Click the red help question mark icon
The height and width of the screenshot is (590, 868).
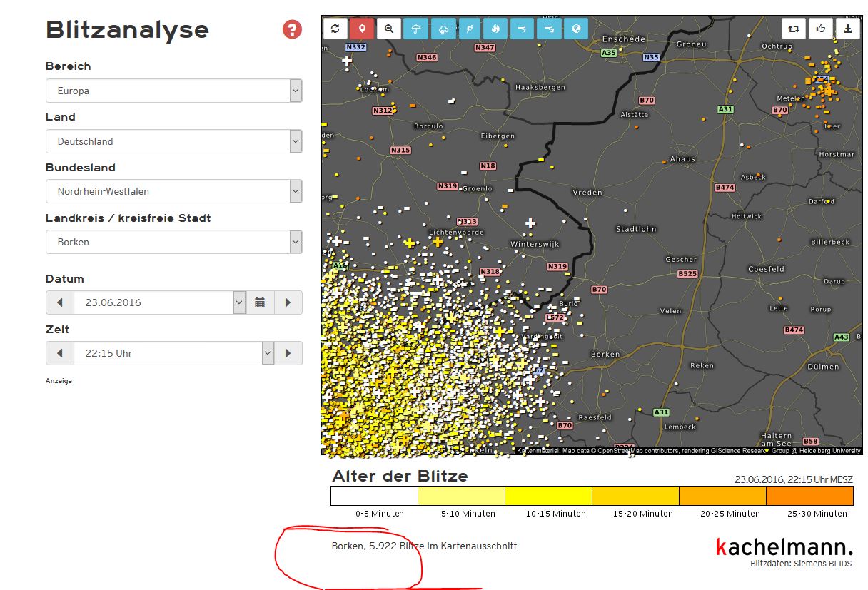pyautogui.click(x=292, y=29)
